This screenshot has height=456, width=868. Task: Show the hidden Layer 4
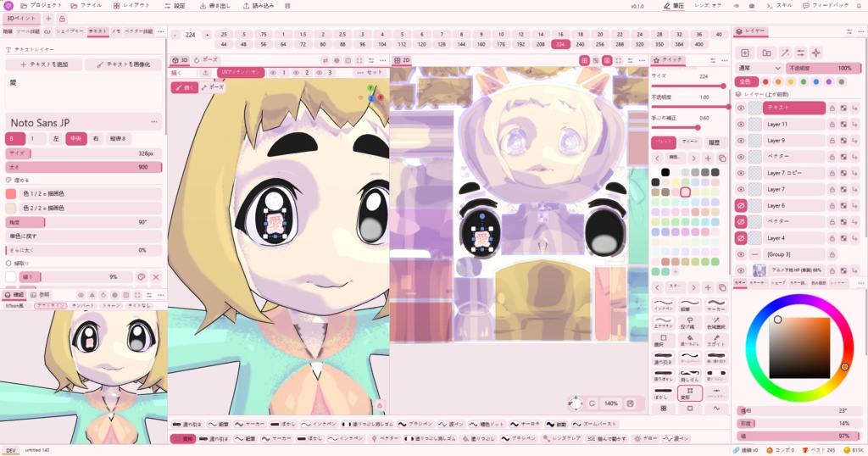(741, 238)
